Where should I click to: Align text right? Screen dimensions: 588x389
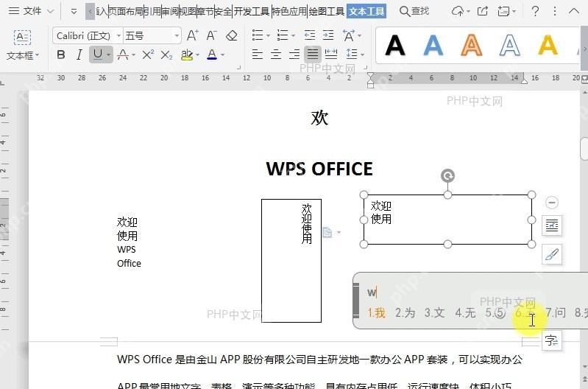click(294, 55)
